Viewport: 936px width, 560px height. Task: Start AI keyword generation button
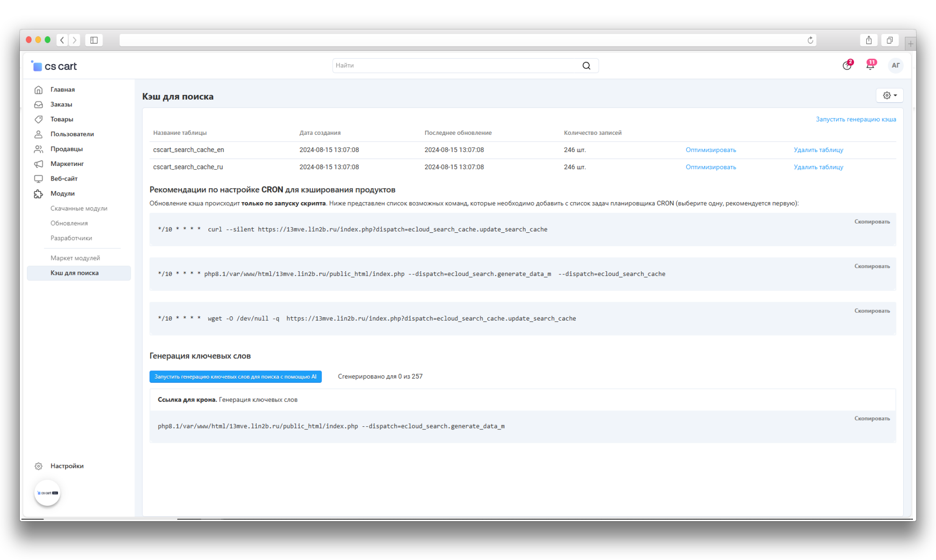tap(235, 377)
